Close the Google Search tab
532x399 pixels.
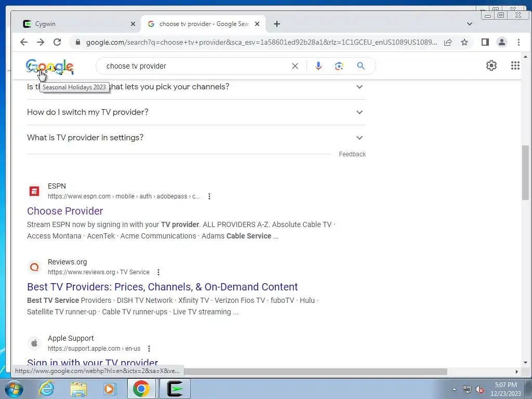(257, 24)
